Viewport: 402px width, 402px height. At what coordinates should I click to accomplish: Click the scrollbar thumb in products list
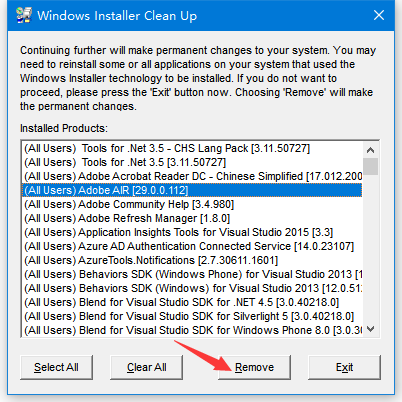point(370,166)
